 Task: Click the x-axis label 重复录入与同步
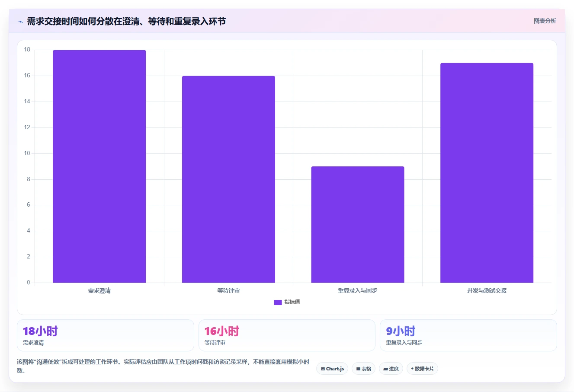pyautogui.click(x=358, y=290)
